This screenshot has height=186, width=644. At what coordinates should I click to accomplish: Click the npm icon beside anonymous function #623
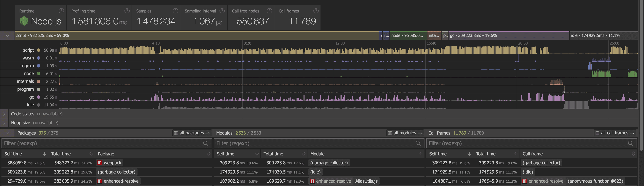pyautogui.click(x=525, y=181)
